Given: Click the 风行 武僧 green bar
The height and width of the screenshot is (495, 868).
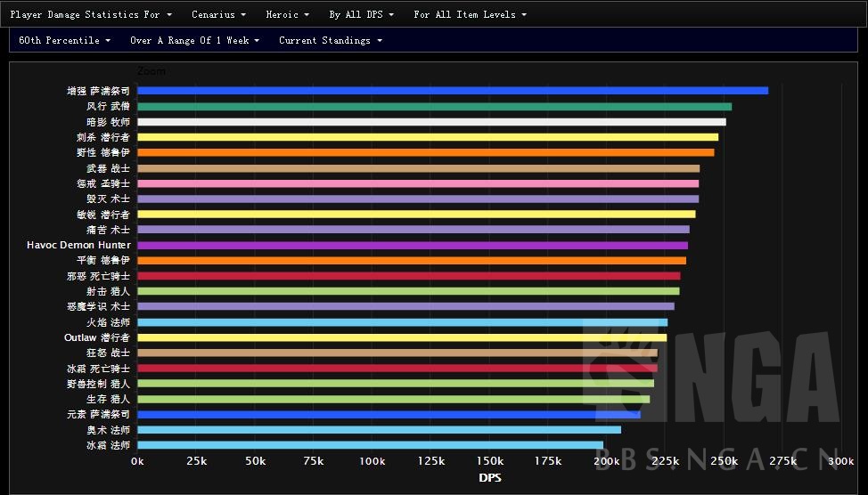Looking at the screenshot, I should (x=435, y=106).
